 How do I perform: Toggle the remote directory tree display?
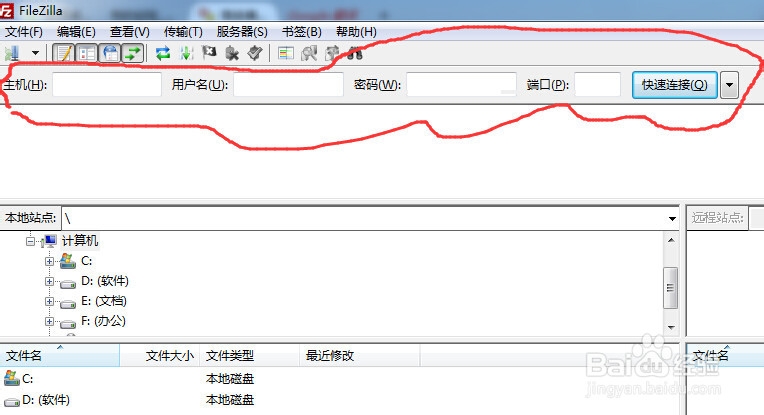tap(111, 53)
